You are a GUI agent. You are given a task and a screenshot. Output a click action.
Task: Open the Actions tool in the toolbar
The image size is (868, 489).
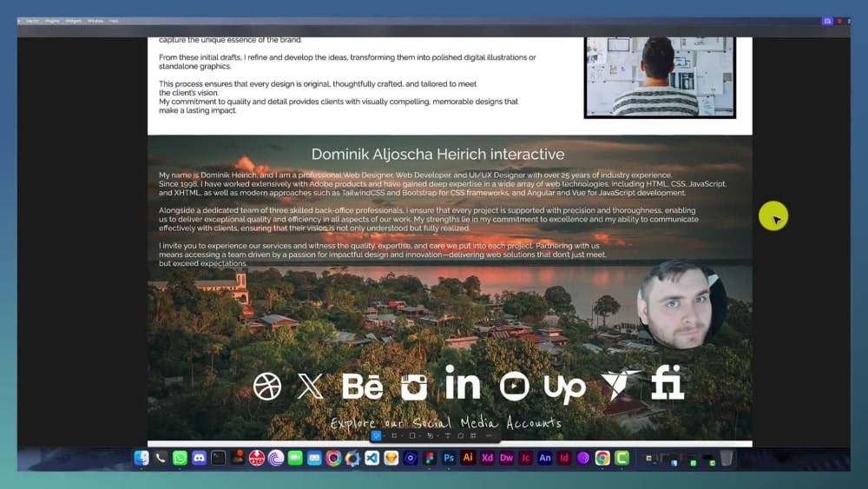473,436
